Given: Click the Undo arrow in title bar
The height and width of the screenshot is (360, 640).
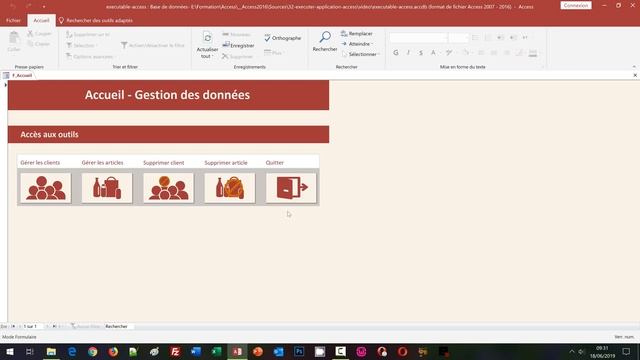Looking at the screenshot, I should click(13, 6).
